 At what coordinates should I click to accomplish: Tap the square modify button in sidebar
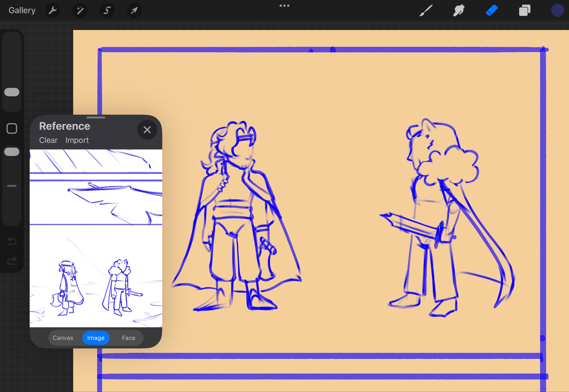point(12,129)
